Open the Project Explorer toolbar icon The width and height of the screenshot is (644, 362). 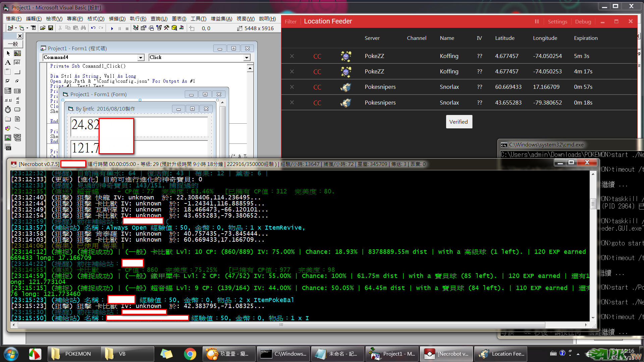point(136,28)
